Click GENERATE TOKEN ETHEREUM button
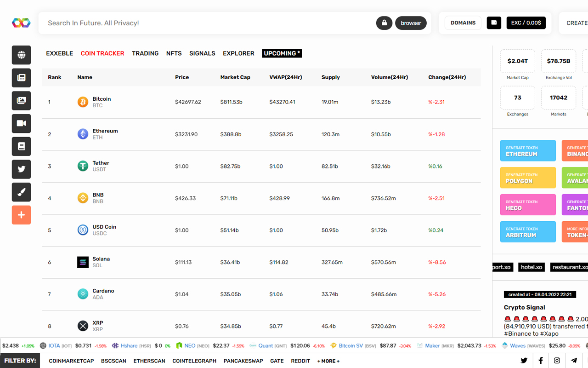 tap(528, 150)
